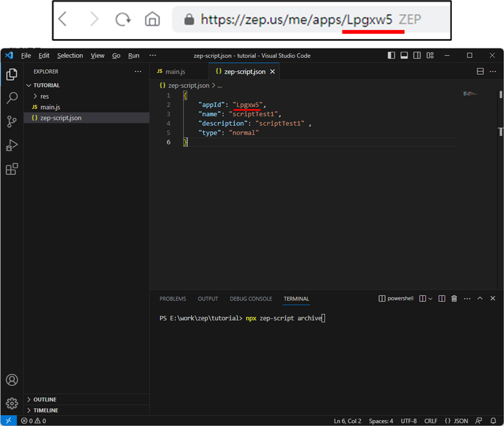Open launch profile dropdown arrow
The width and height of the screenshot is (504, 426).
pos(430,299)
